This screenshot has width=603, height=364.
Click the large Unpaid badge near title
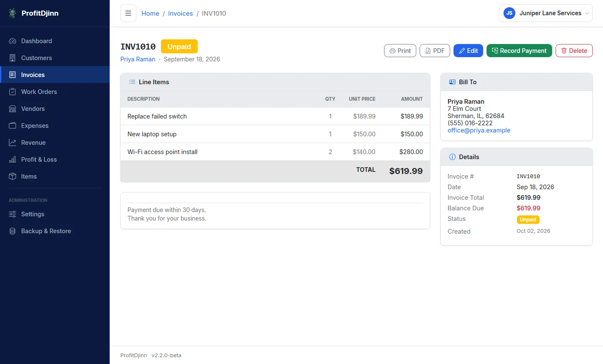coord(179,47)
